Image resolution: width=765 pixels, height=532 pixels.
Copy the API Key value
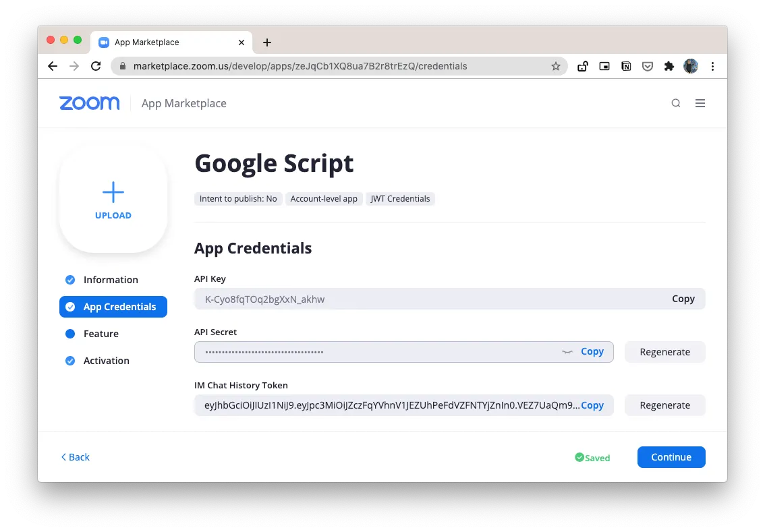coord(683,299)
